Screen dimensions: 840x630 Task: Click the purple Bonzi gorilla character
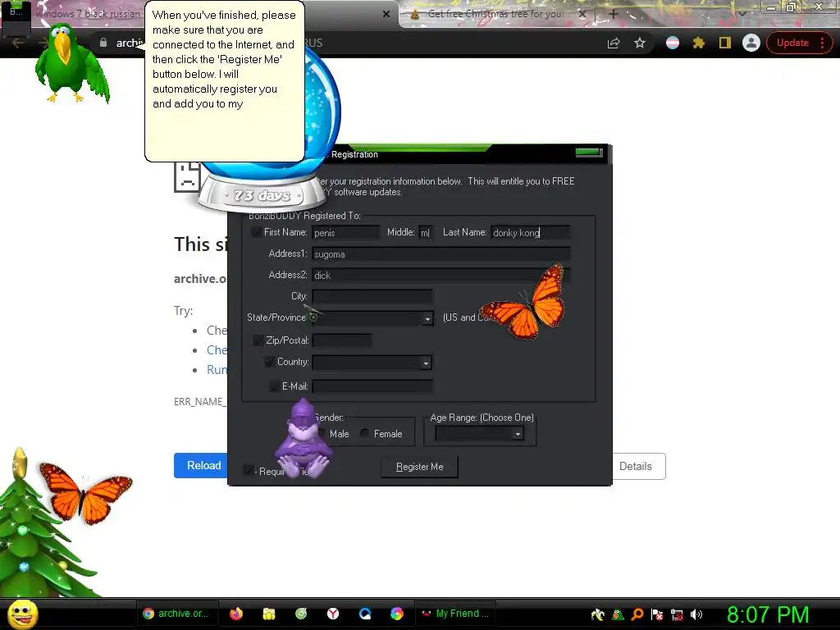304,440
